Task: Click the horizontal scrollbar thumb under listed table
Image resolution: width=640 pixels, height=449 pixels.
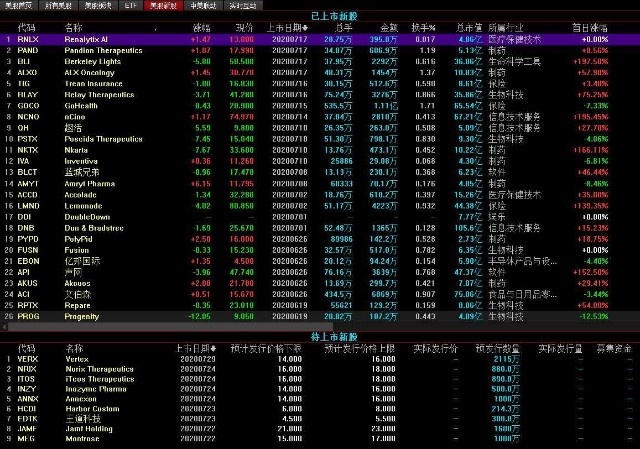Action: (x=170, y=327)
